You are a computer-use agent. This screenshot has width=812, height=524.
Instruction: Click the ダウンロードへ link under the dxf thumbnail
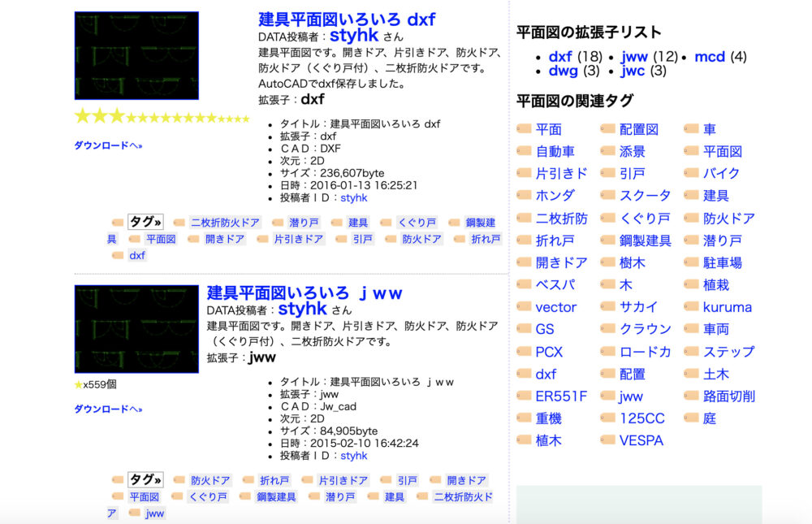coord(108,145)
